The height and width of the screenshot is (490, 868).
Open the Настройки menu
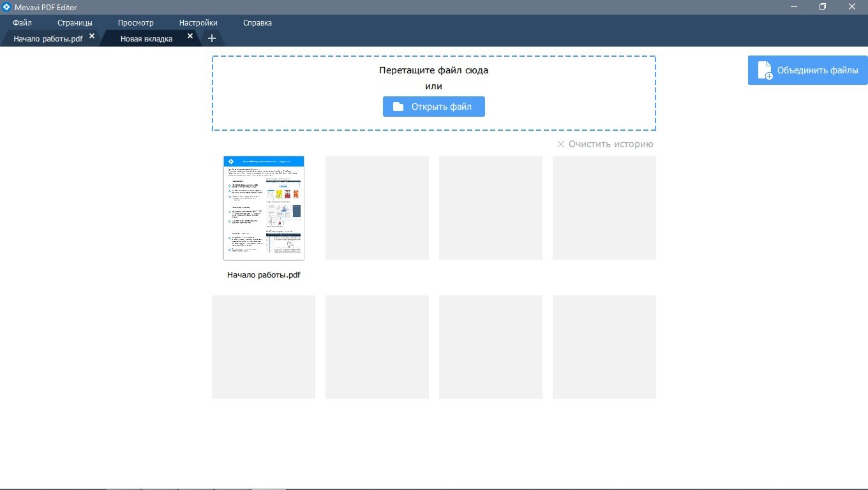(198, 23)
